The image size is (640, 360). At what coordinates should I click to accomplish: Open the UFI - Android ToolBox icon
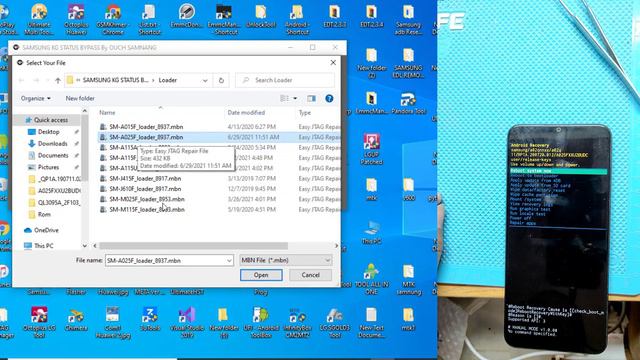pos(261,322)
